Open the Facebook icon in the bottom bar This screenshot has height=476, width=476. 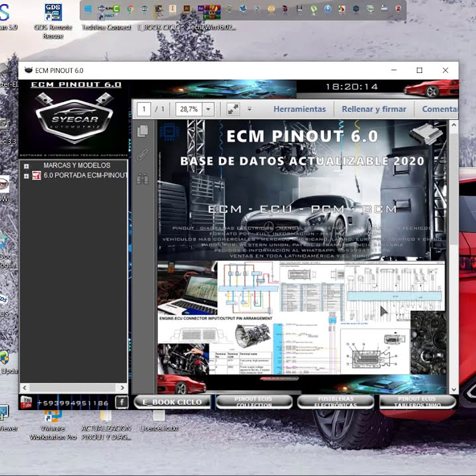coord(121,403)
